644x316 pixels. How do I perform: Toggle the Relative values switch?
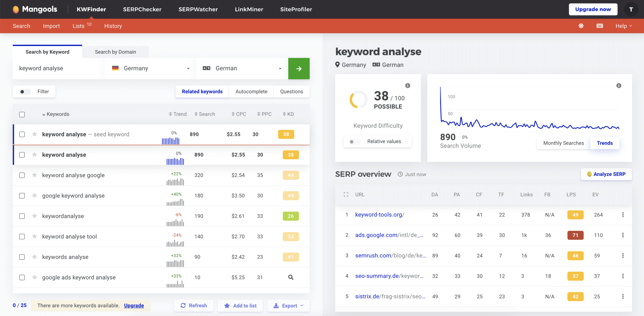click(355, 142)
